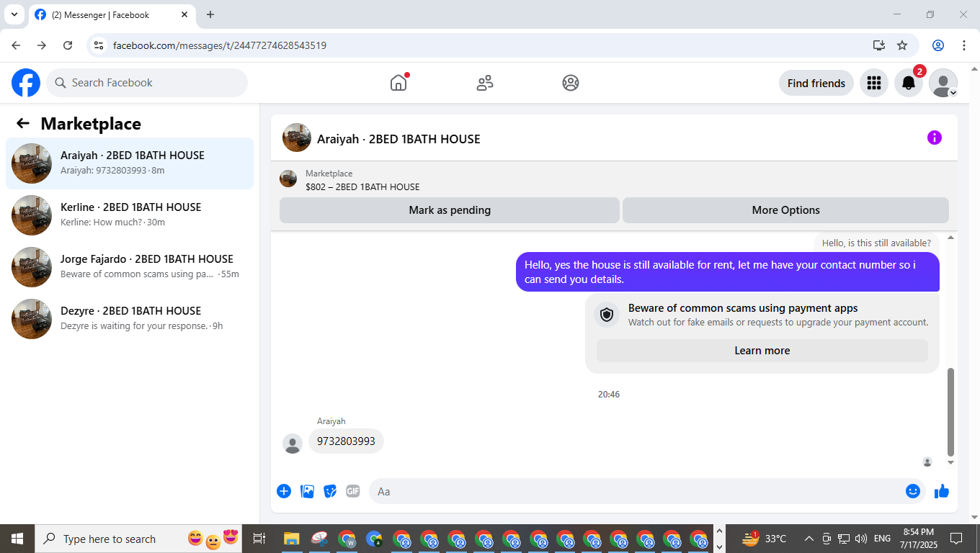Image resolution: width=980 pixels, height=553 pixels.
Task: Click chat scroll-down arrow
Action: 950,462
